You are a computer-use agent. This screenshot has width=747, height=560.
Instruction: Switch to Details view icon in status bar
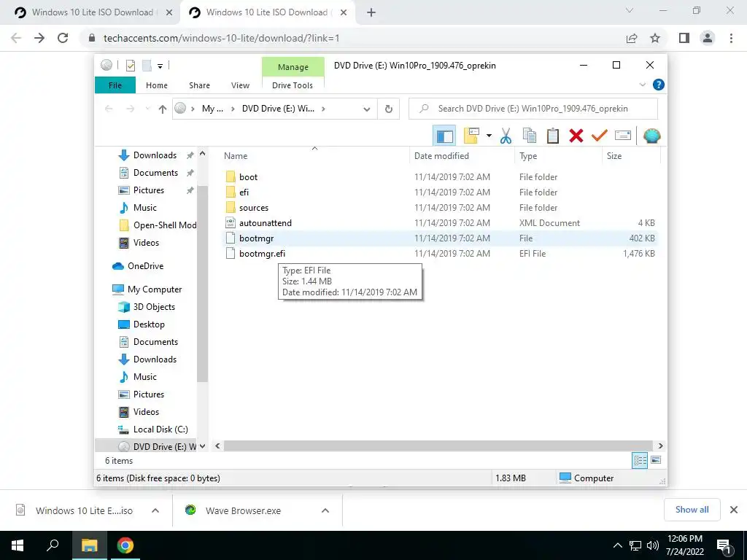point(640,460)
